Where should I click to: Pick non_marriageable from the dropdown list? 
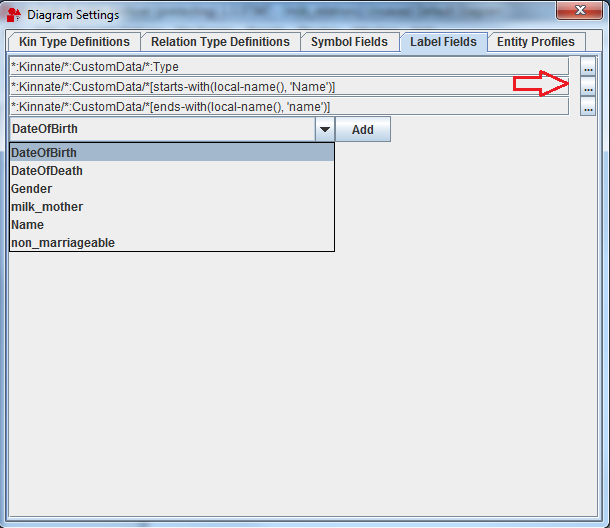tap(172, 242)
